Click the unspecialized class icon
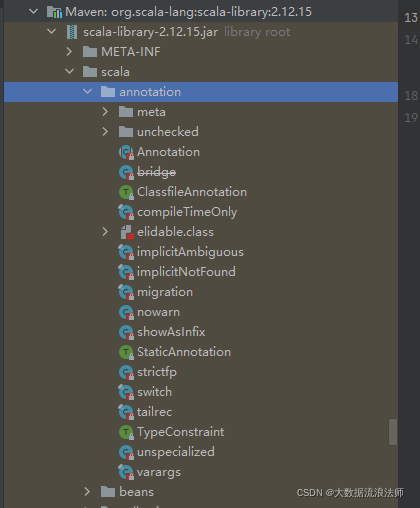The image size is (420, 508). tap(126, 452)
